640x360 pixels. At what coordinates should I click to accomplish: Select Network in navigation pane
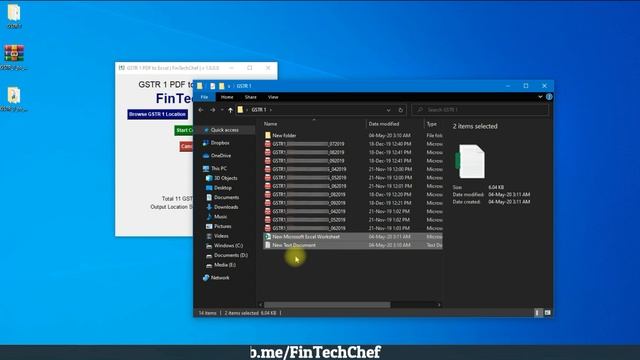click(x=220, y=278)
